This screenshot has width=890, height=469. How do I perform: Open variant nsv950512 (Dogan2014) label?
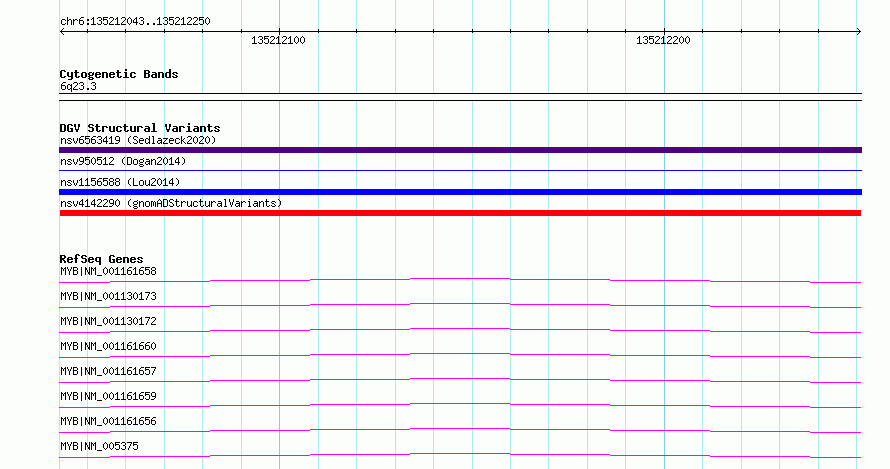point(123,161)
